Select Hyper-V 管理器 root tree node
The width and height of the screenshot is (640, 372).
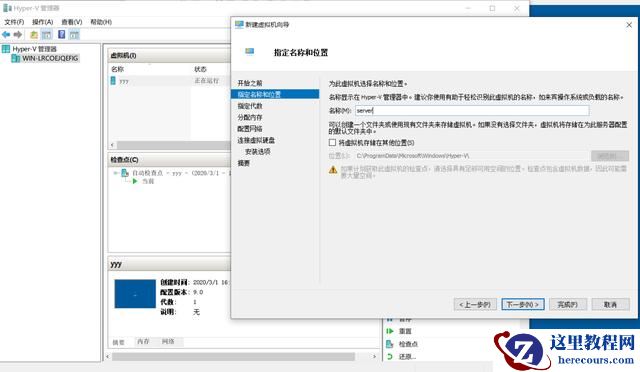pyautogui.click(x=34, y=49)
